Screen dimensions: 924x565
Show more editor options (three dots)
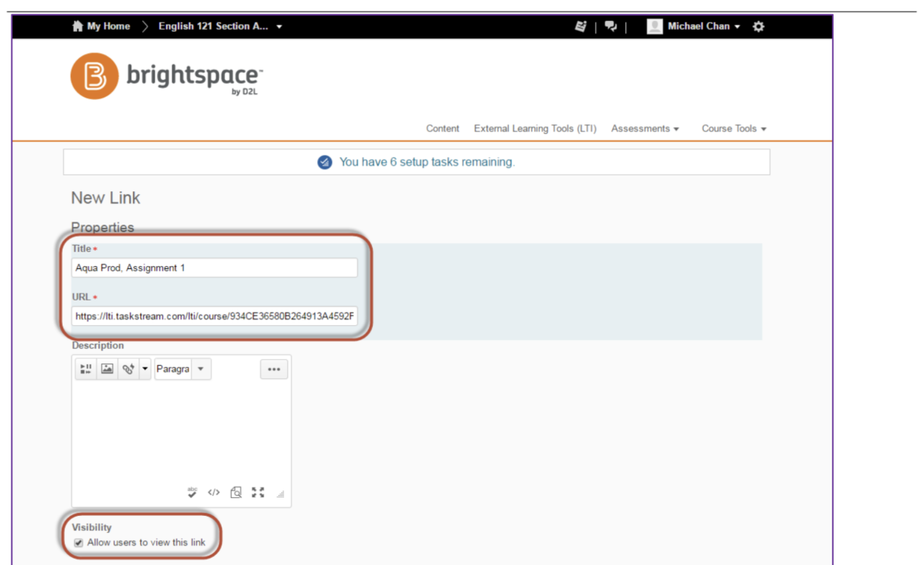click(274, 369)
